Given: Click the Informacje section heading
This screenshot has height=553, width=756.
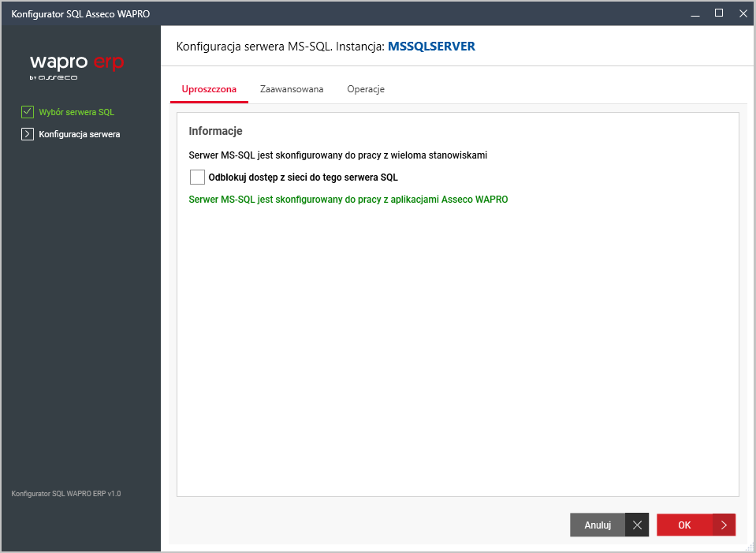Looking at the screenshot, I should 215,131.
